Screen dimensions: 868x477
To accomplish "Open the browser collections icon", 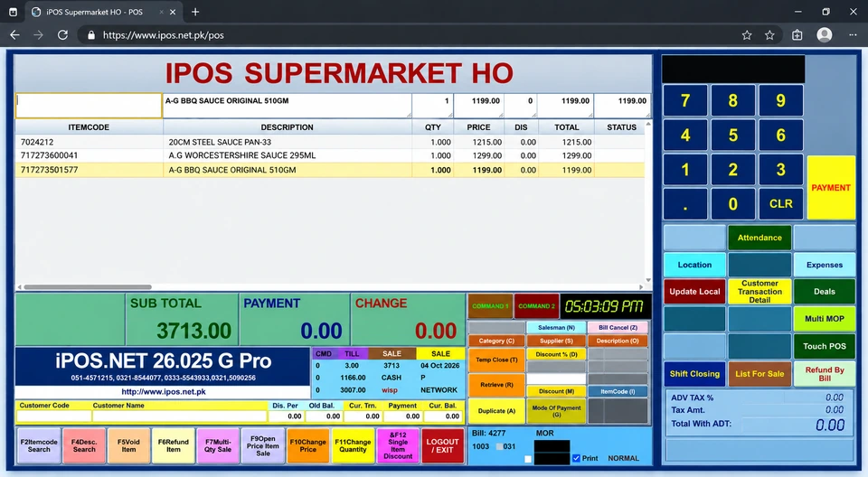I will [x=797, y=35].
